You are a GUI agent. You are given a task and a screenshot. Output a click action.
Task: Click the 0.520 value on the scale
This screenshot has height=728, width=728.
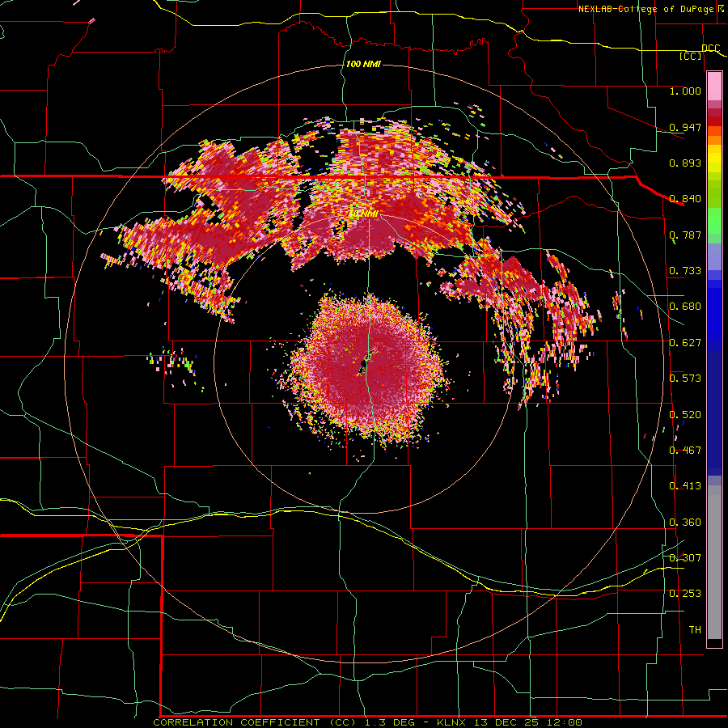point(685,415)
